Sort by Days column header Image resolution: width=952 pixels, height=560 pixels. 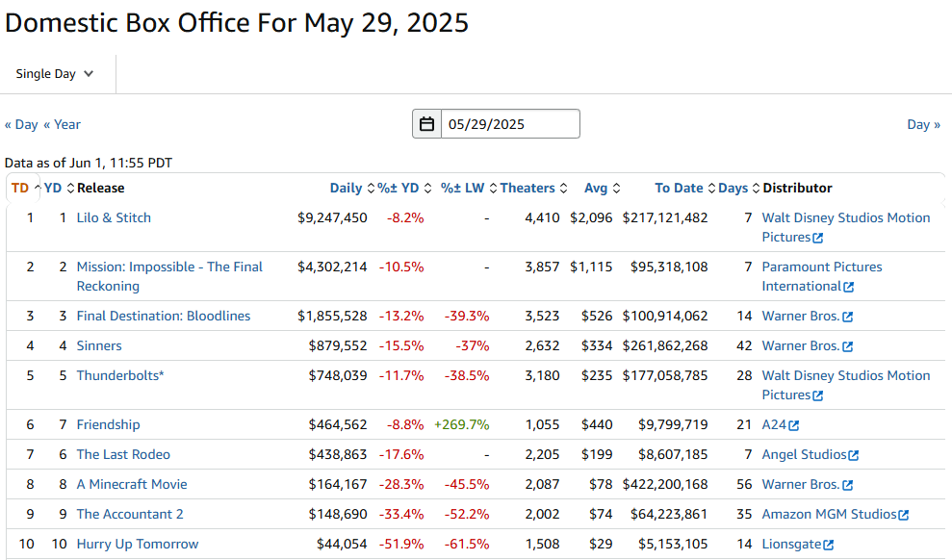point(739,188)
